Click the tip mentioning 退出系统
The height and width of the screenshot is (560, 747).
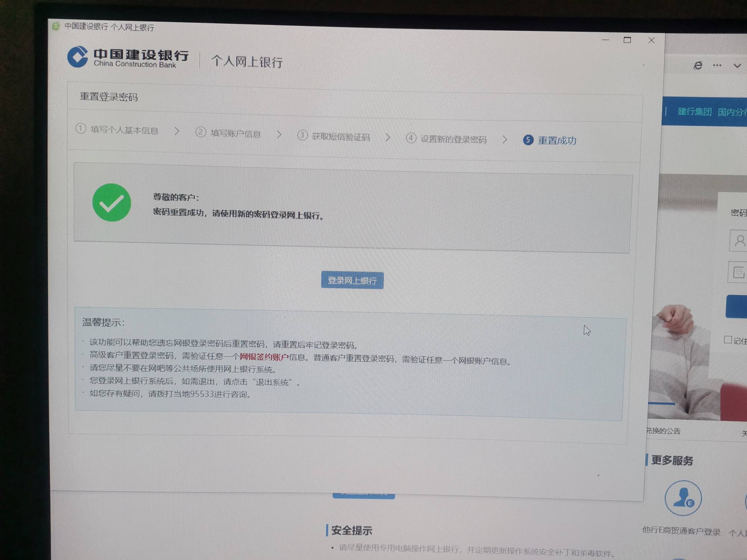(x=195, y=382)
